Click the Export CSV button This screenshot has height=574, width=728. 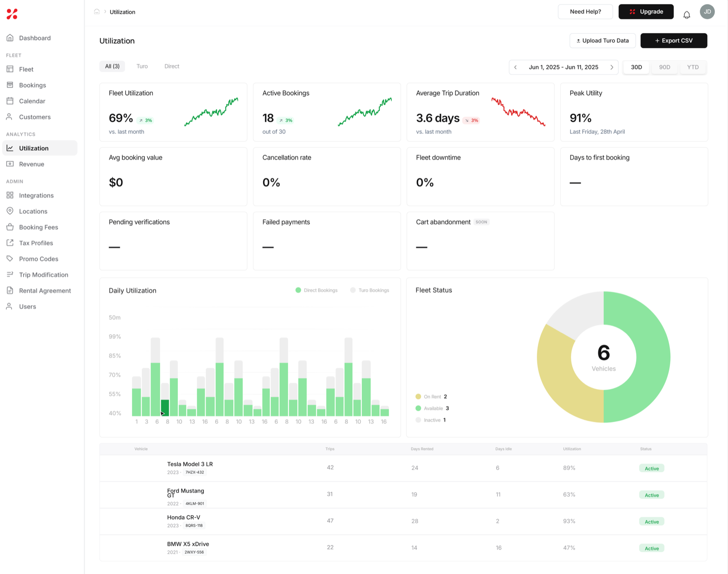[674, 41]
